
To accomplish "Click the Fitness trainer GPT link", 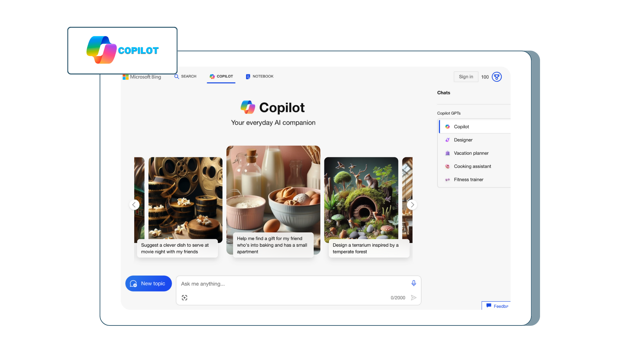I will pyautogui.click(x=469, y=179).
